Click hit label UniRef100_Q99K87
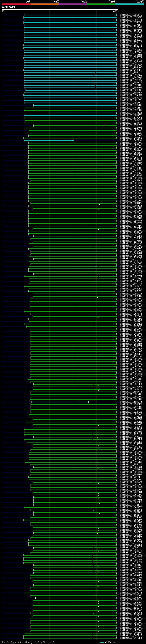 [x=131, y=221]
